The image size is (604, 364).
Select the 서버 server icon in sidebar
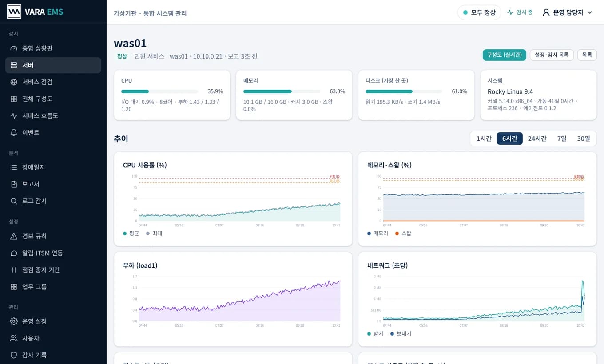(x=14, y=65)
